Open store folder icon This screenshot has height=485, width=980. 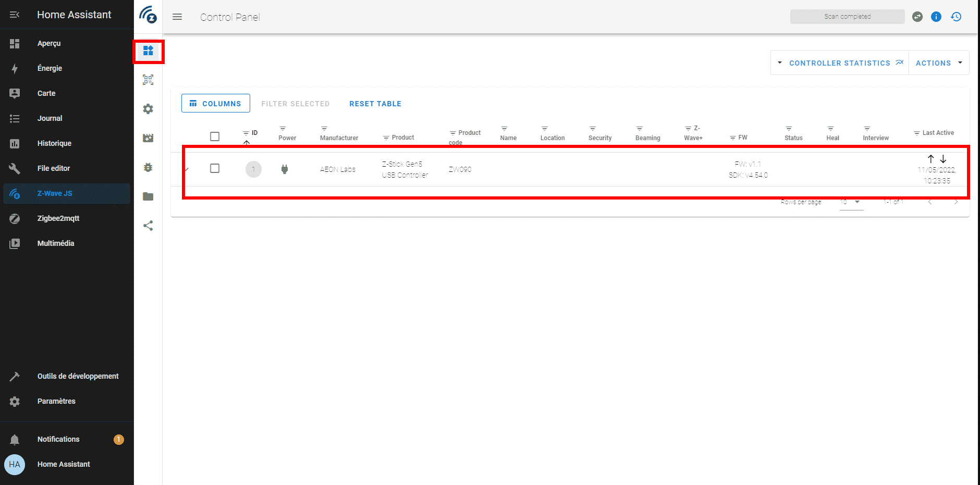[148, 196]
